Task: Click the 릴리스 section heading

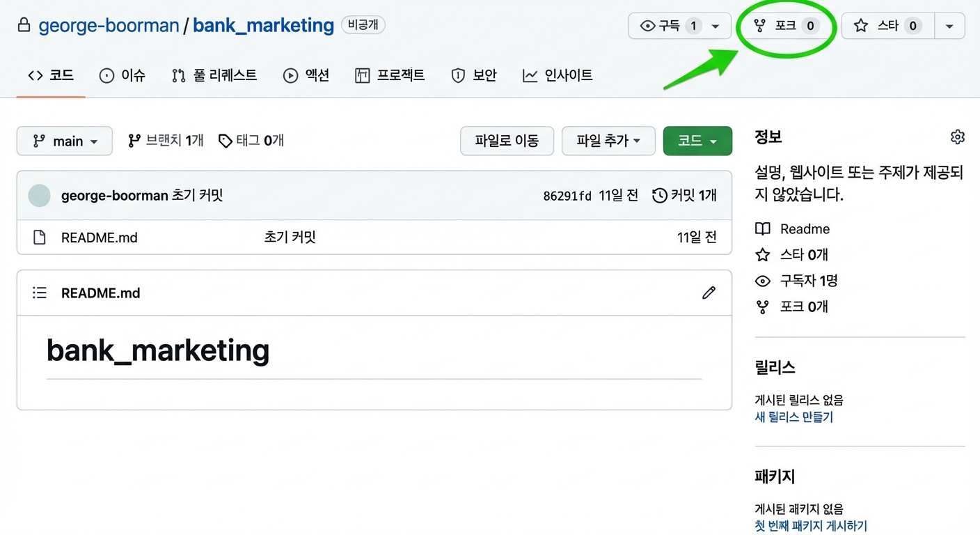Action: [775, 368]
